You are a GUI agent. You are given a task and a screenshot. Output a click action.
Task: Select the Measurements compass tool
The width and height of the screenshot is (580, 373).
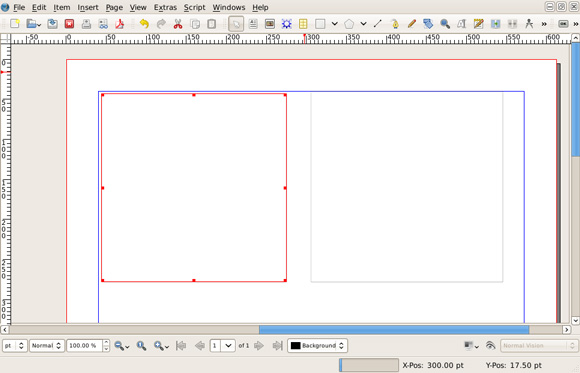529,24
